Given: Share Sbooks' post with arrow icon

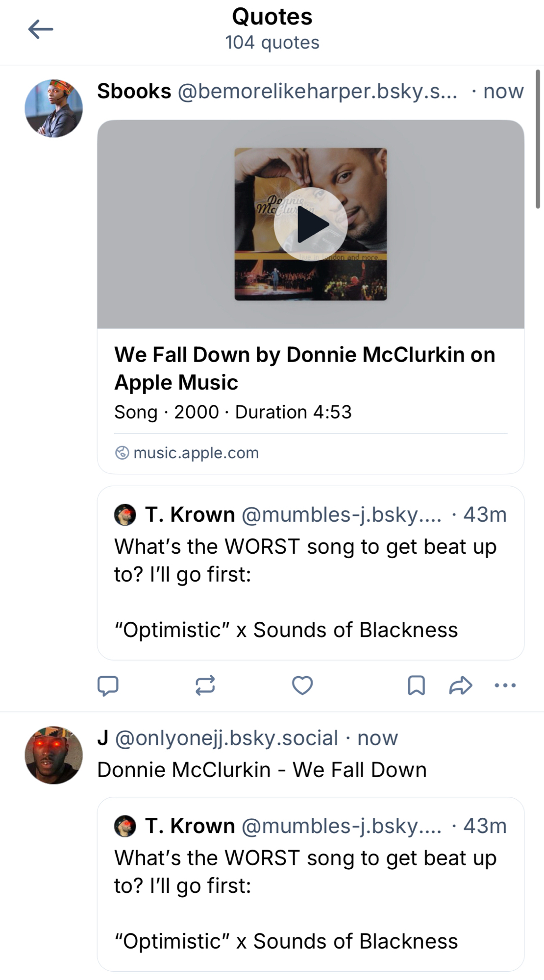Looking at the screenshot, I should coord(461,685).
